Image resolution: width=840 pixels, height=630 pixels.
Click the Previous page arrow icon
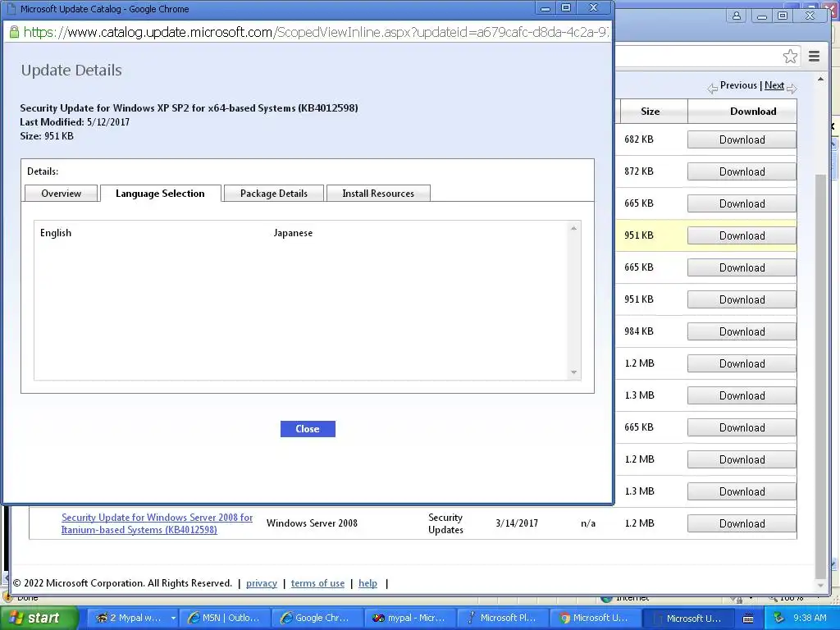713,89
